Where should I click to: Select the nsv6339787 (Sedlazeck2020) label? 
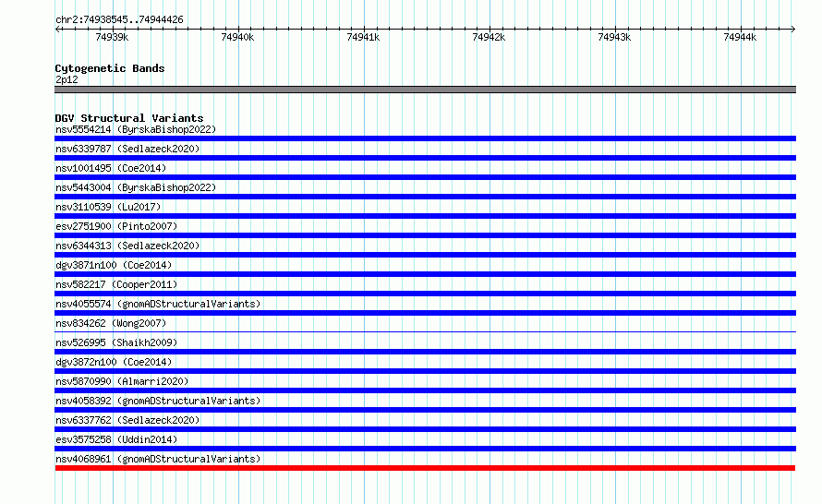point(127,149)
